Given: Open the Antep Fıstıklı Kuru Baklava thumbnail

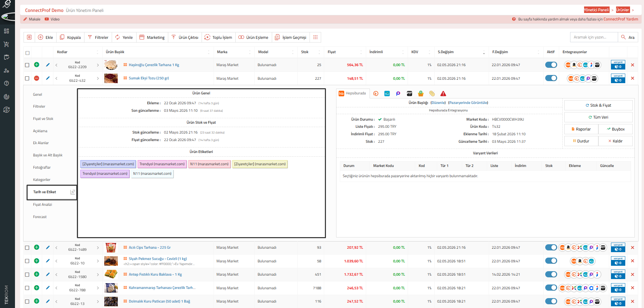Looking at the screenshot, I should pos(111,274).
